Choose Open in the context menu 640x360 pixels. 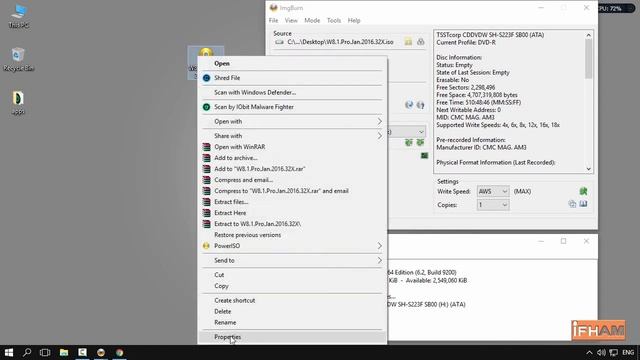point(292,63)
